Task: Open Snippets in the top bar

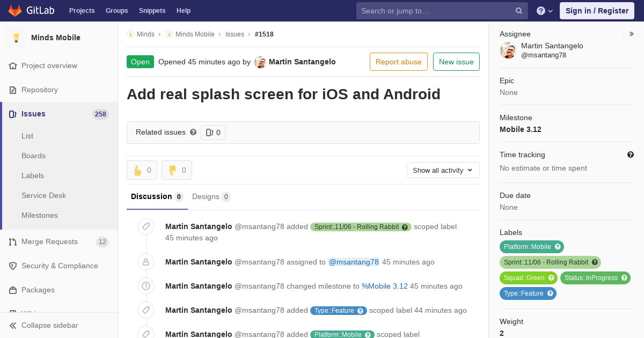Action: [152, 11]
